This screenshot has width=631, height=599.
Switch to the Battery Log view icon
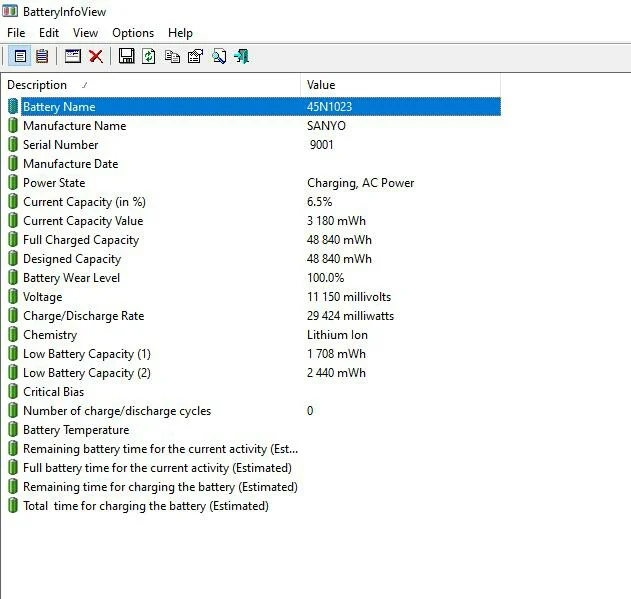tap(42, 56)
